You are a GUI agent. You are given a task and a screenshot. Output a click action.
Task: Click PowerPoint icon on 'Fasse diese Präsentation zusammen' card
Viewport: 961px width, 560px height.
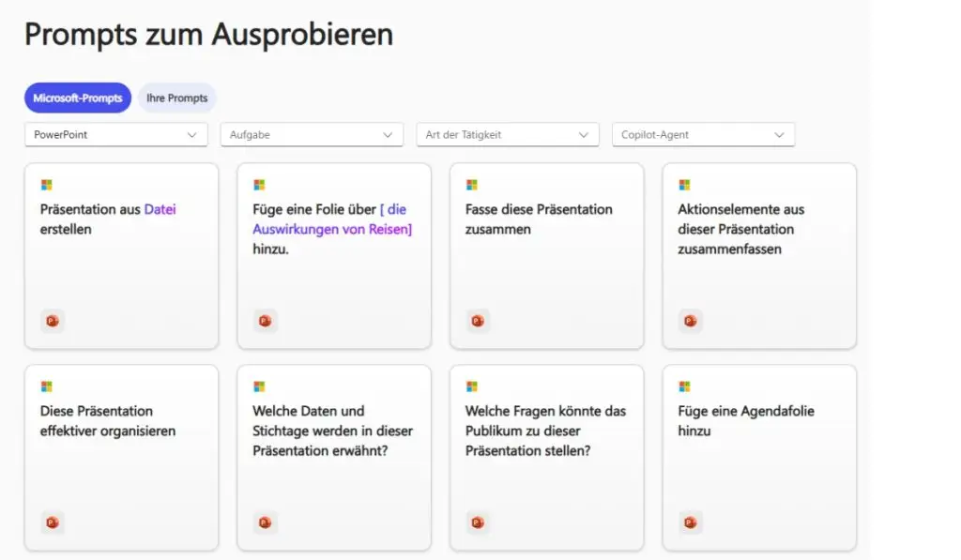478,321
